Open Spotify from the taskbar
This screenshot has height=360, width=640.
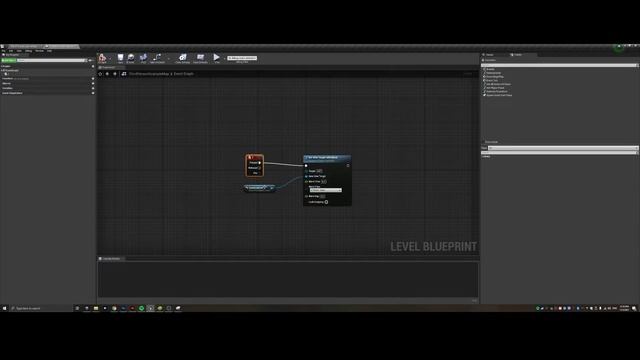click(141, 308)
